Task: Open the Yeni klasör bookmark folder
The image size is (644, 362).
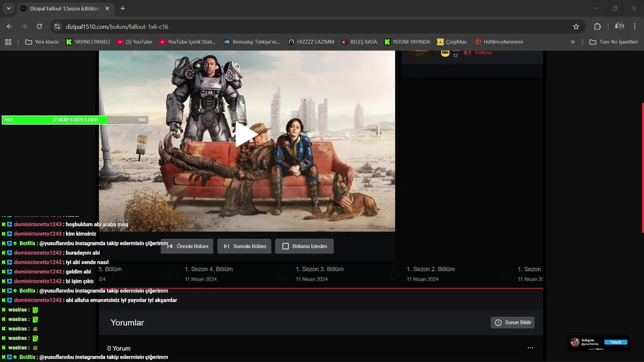Action: point(42,42)
